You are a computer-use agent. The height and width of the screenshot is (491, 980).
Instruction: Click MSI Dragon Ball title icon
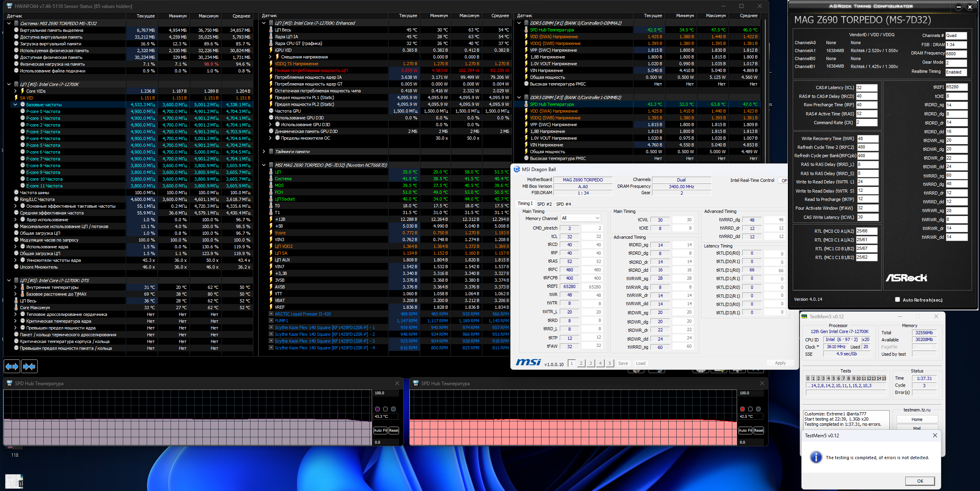[x=517, y=170]
